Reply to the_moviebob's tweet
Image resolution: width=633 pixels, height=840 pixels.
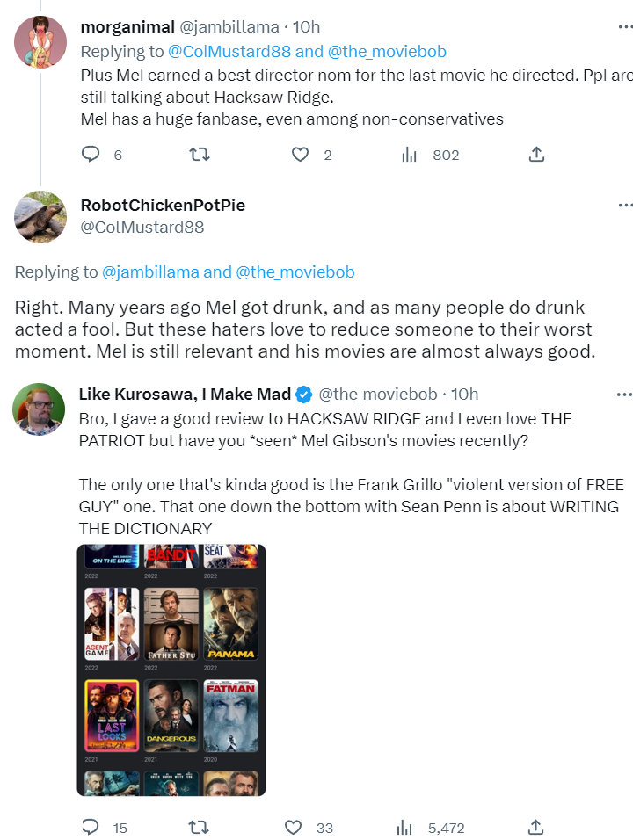click(91, 828)
